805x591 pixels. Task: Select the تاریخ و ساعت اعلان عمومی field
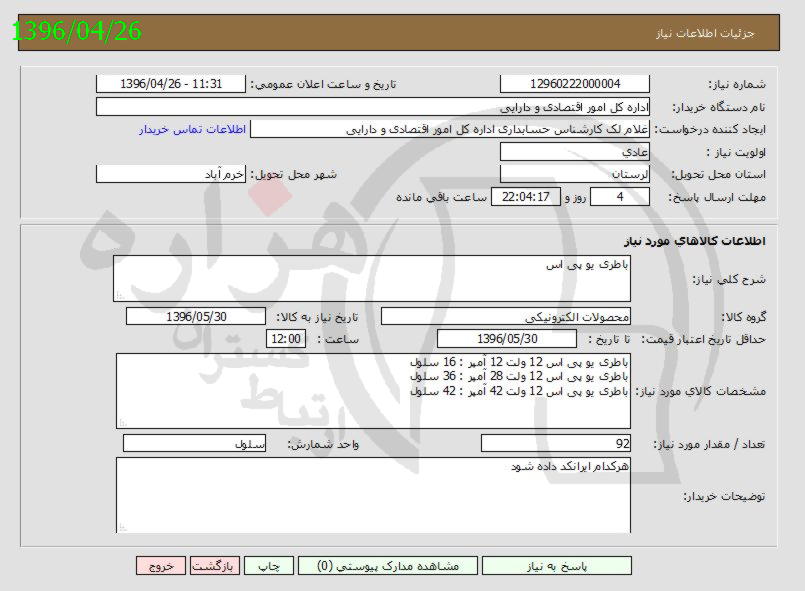pyautogui.click(x=170, y=84)
